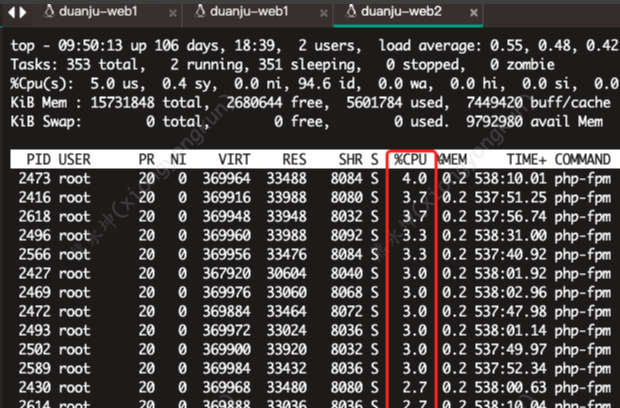The width and height of the screenshot is (620, 408).
Task: Click TIME+ value 538:10.01
Action: click(510, 179)
